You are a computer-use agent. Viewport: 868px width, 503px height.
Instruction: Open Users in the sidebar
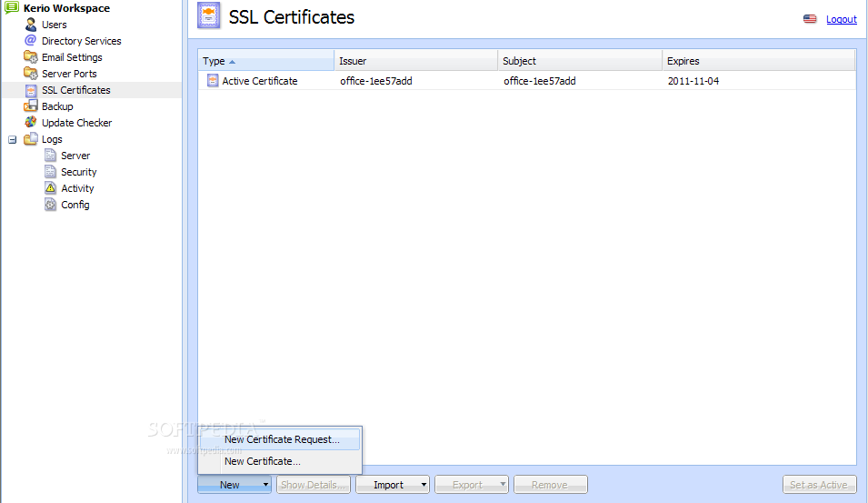(55, 25)
